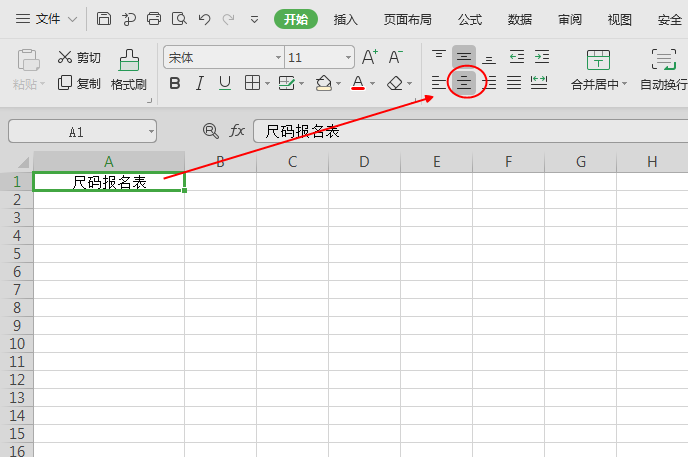Increase font size with A+ icon
The image size is (688, 457).
(369, 57)
